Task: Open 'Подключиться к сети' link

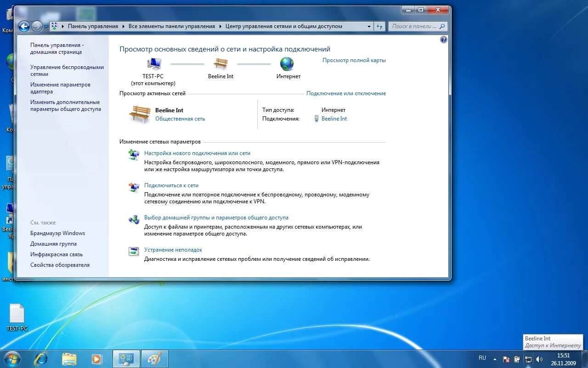Action: coord(171,185)
